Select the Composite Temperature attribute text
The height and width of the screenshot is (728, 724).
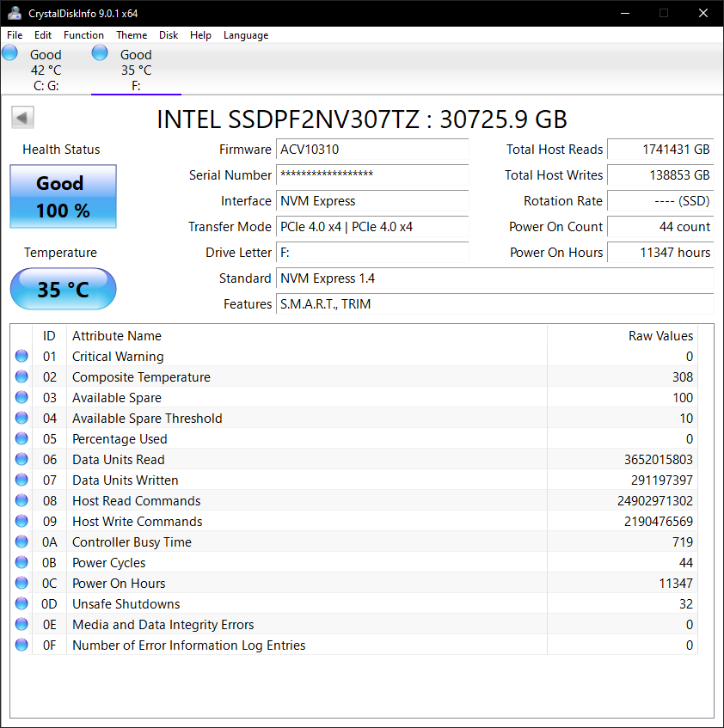point(141,377)
